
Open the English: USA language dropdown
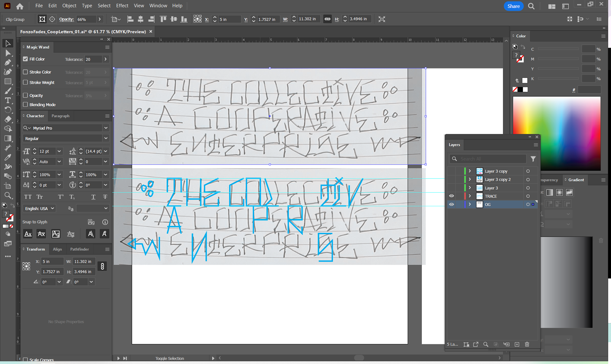tap(40, 208)
